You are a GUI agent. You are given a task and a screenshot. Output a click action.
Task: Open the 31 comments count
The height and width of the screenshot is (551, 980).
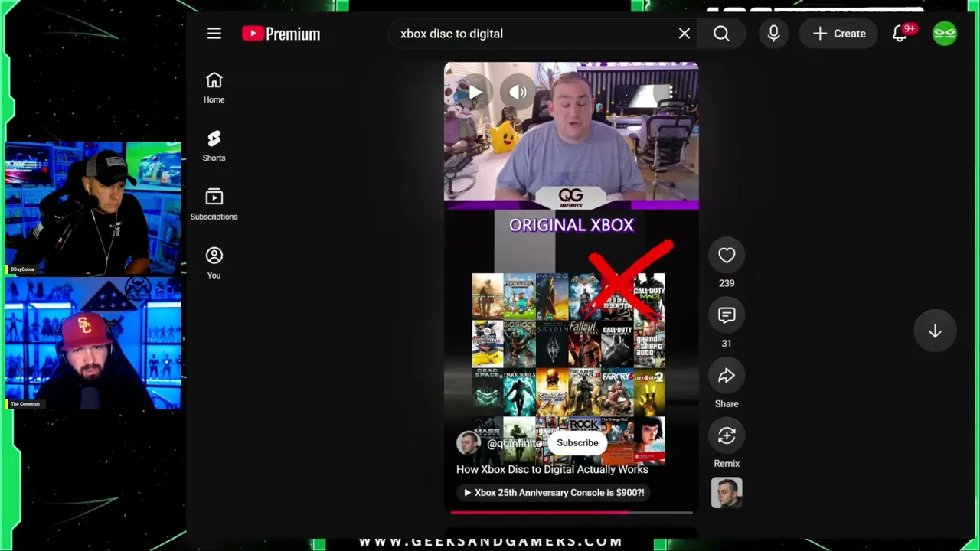(x=727, y=344)
